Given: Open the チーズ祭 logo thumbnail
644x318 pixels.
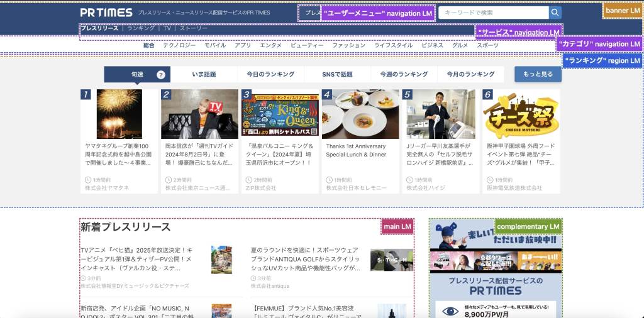Looking at the screenshot, I should coord(521,114).
